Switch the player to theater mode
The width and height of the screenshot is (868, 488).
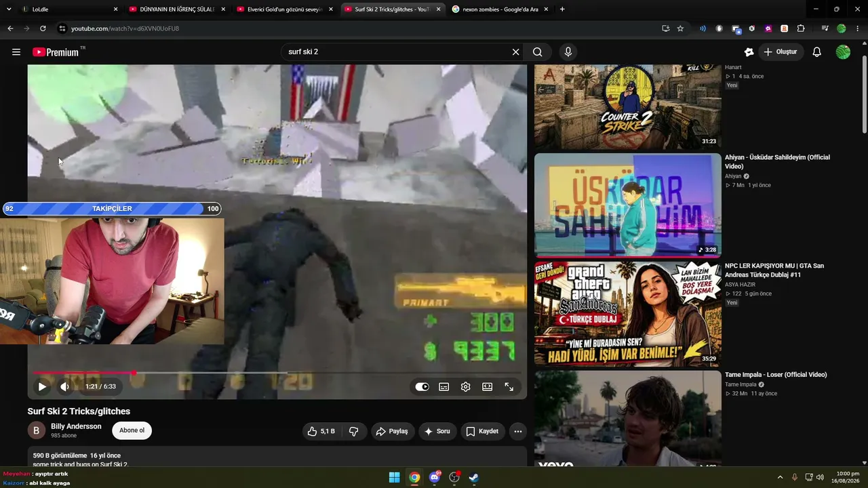point(487,387)
